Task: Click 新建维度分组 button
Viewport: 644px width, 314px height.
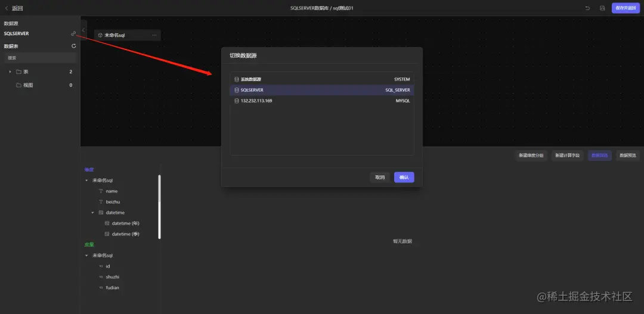Action: pyautogui.click(x=531, y=156)
